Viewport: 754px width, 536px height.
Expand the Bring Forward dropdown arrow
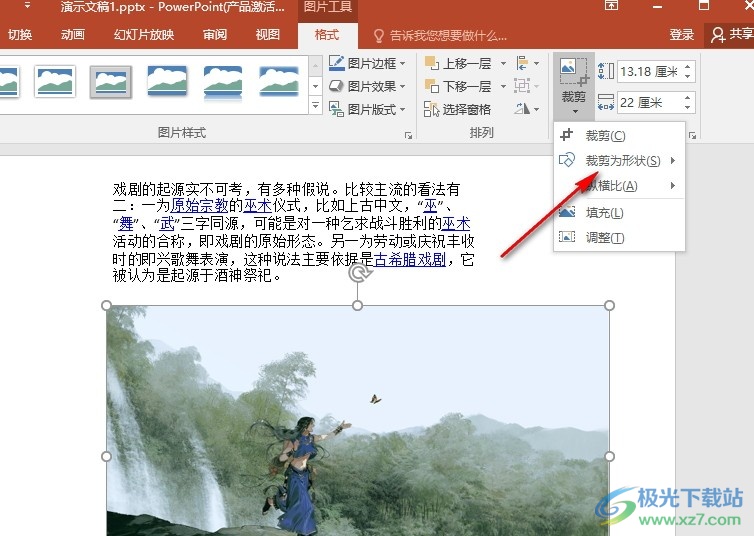coord(503,63)
